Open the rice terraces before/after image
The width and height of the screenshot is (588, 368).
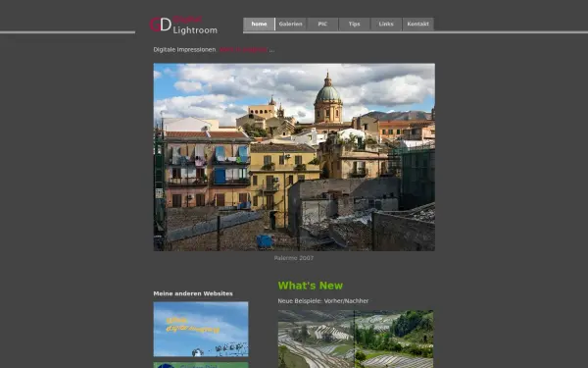click(356, 340)
